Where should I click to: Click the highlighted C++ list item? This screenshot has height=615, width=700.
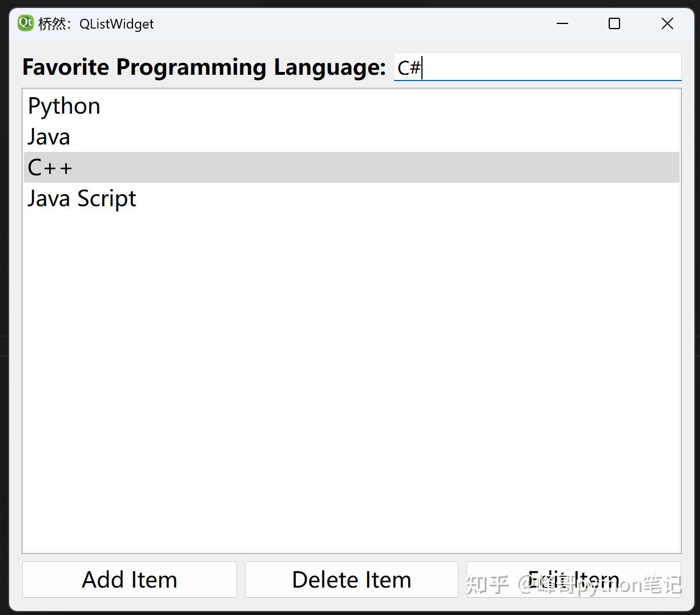pos(50,168)
